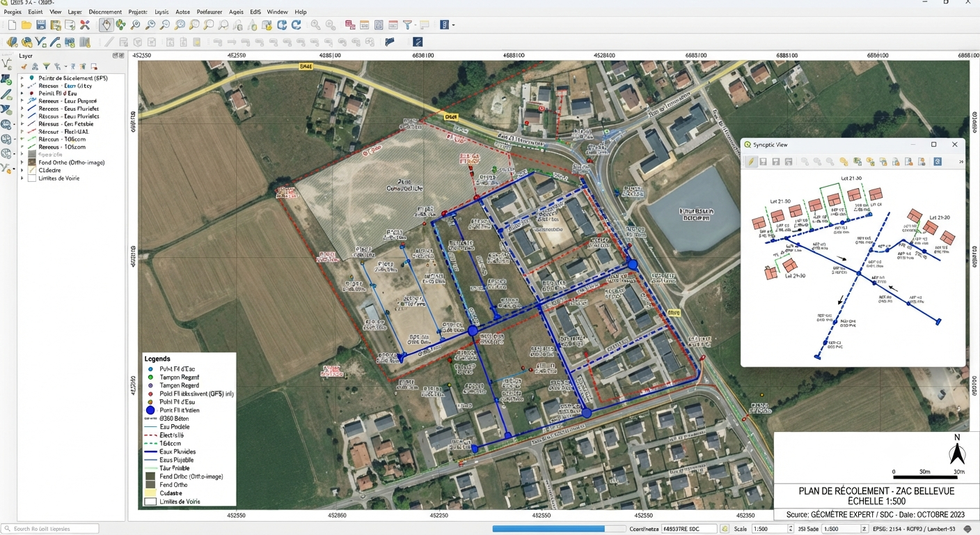
Task: Open the View menu
Action: (x=56, y=12)
